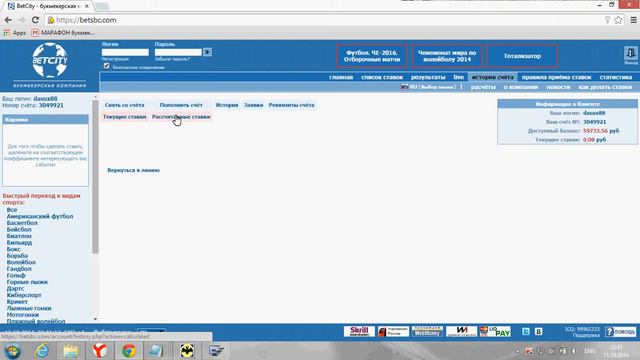Image resolution: width=640 pixels, height=360 pixels.
Task: Select история счёта menu item
Action: [x=493, y=77]
